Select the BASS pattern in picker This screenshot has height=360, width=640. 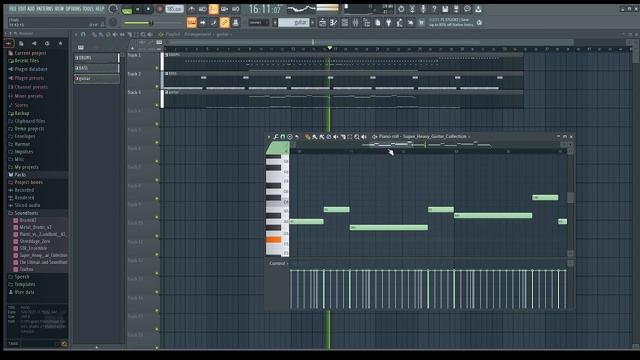tap(96, 68)
